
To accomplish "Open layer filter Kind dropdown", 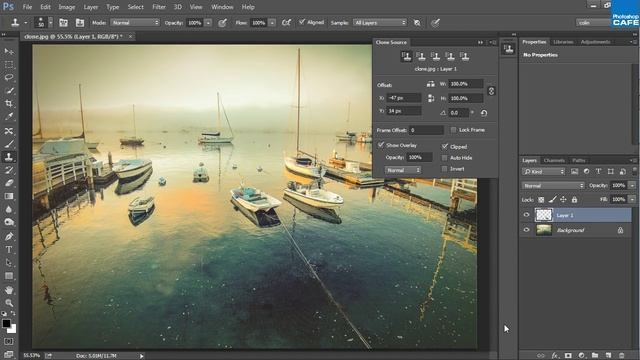I will [x=543, y=171].
